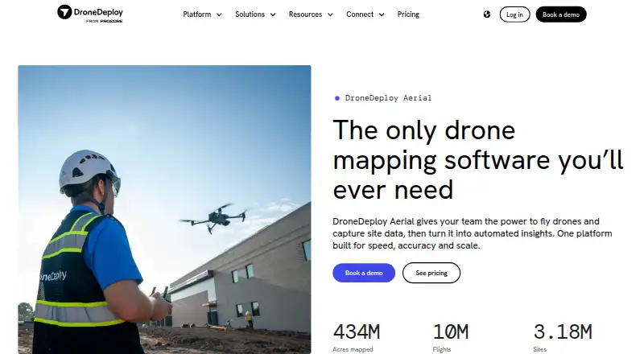Open the See pricing button

click(x=431, y=273)
